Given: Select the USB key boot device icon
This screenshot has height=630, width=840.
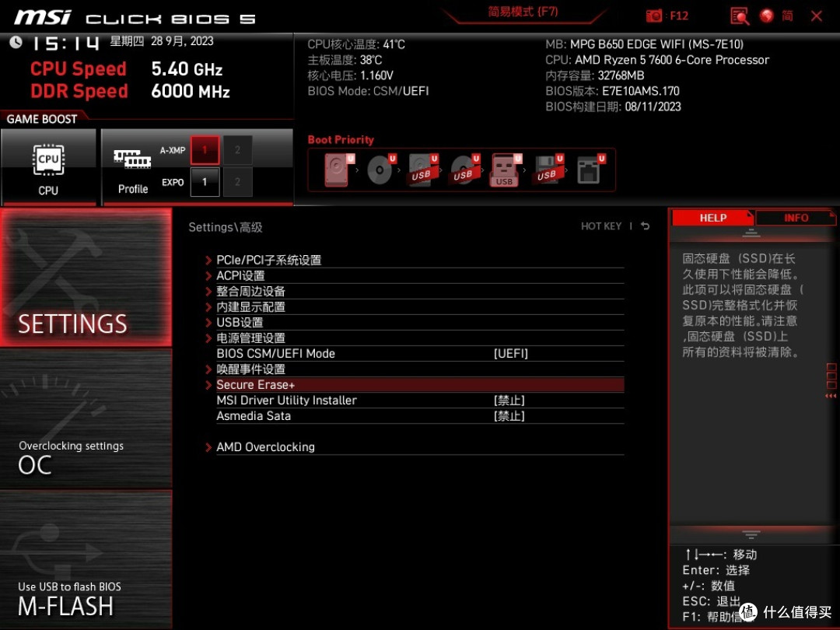Looking at the screenshot, I should click(x=506, y=170).
